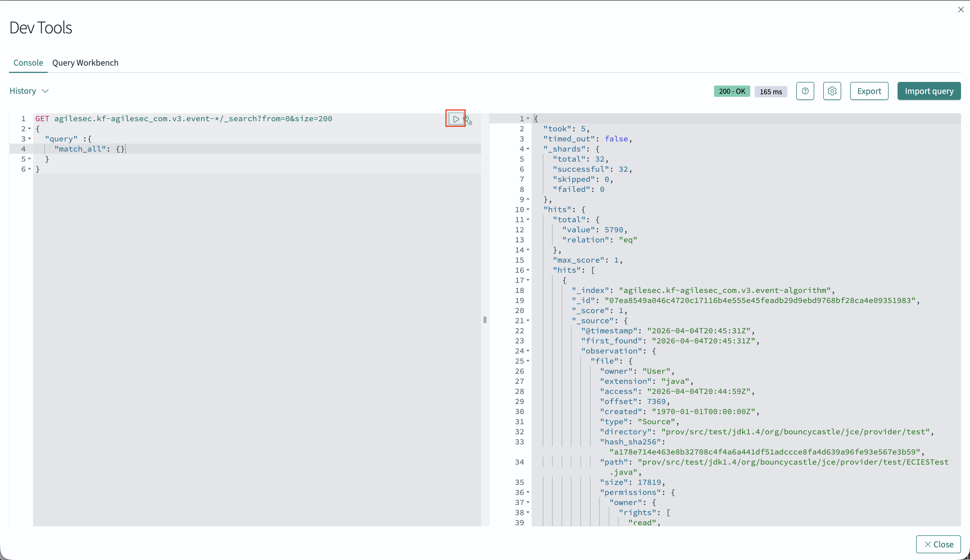Viewport: 970px width, 560px height.
Task: Click the "read" rights entry on line 39
Action: 644,523
